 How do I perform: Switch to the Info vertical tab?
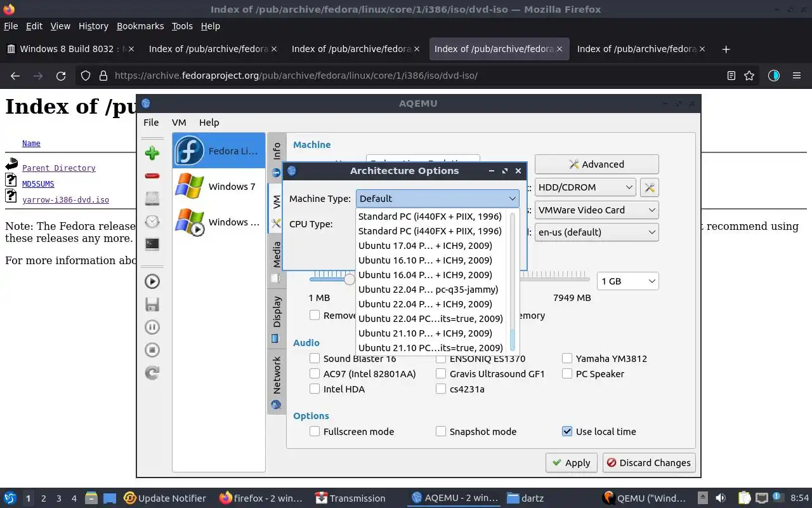coord(277,157)
